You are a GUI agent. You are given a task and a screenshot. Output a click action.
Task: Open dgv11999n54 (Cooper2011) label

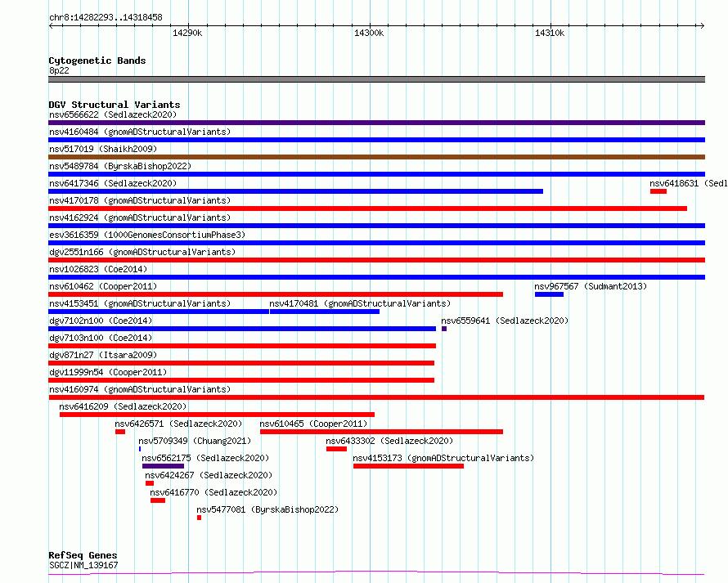(108, 372)
